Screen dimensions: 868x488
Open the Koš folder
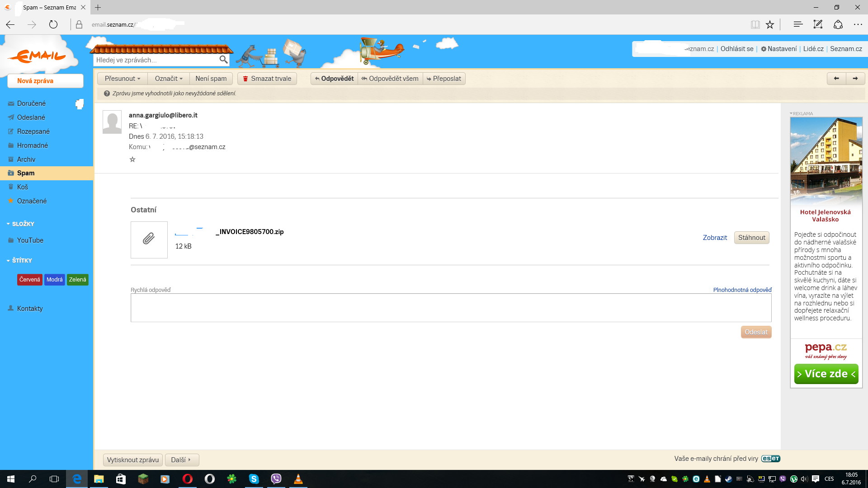coord(22,187)
